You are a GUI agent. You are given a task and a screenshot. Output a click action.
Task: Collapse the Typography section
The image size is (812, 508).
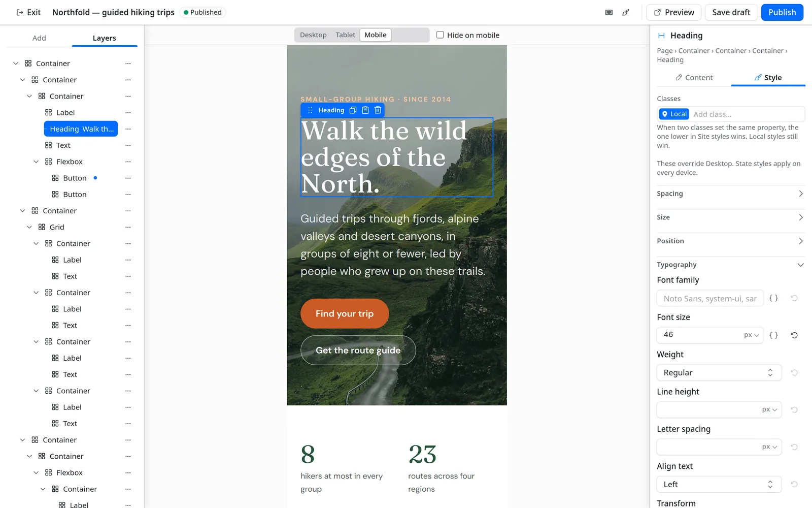click(x=731, y=265)
